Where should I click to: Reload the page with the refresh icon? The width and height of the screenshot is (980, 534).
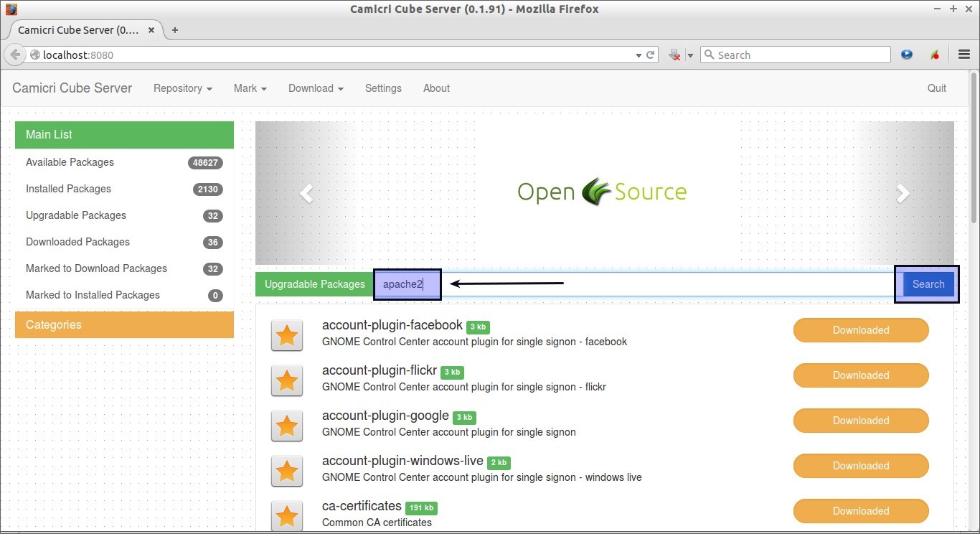tap(651, 55)
